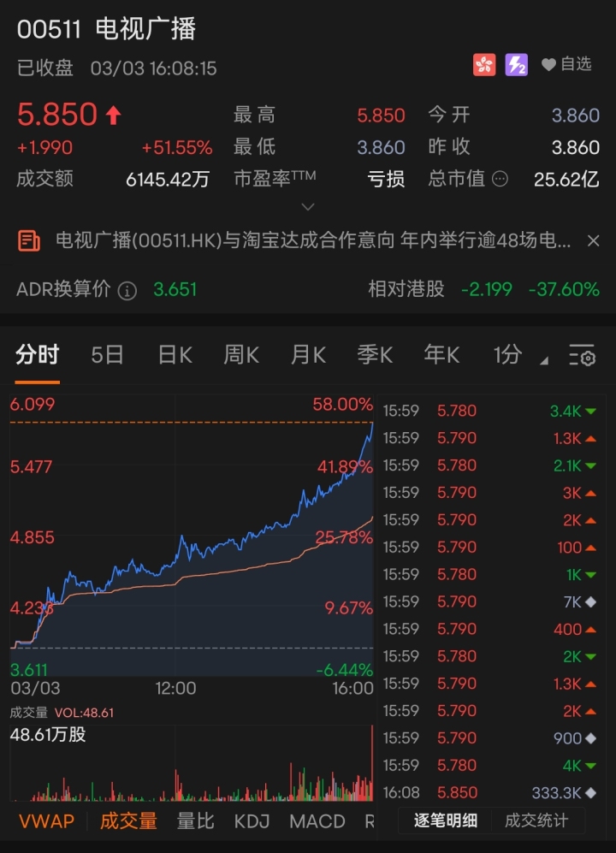This screenshot has height=853, width=616.
Task: Tap the more icon beside 总市值
Action: pos(500,179)
